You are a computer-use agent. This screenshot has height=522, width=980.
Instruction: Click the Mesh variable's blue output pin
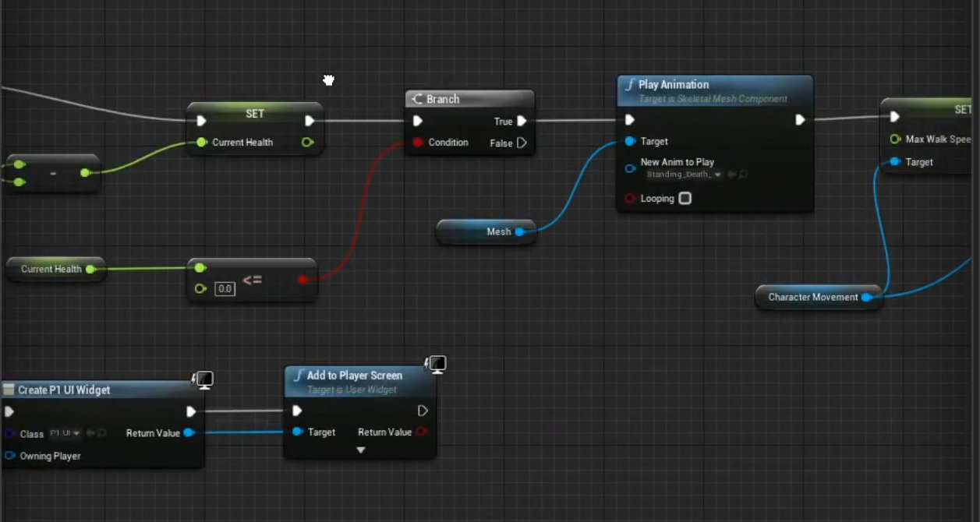point(520,231)
